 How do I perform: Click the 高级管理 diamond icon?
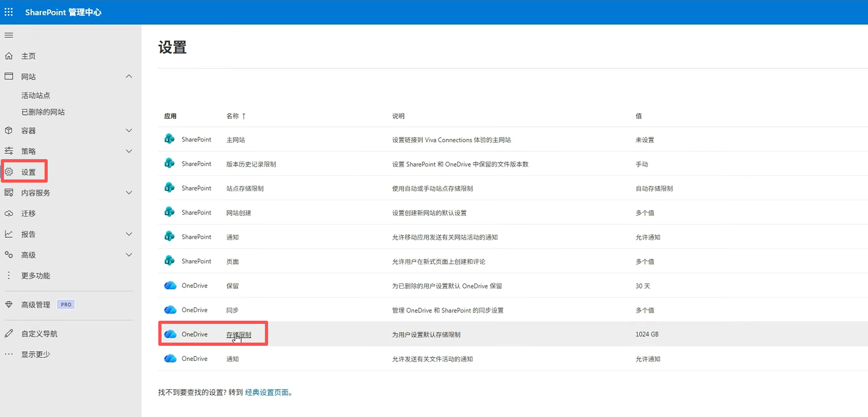[x=9, y=304]
